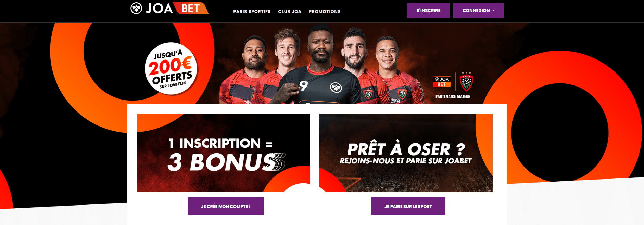Click the JOA clover logo icon
644x225 pixels.
[x=136, y=8]
